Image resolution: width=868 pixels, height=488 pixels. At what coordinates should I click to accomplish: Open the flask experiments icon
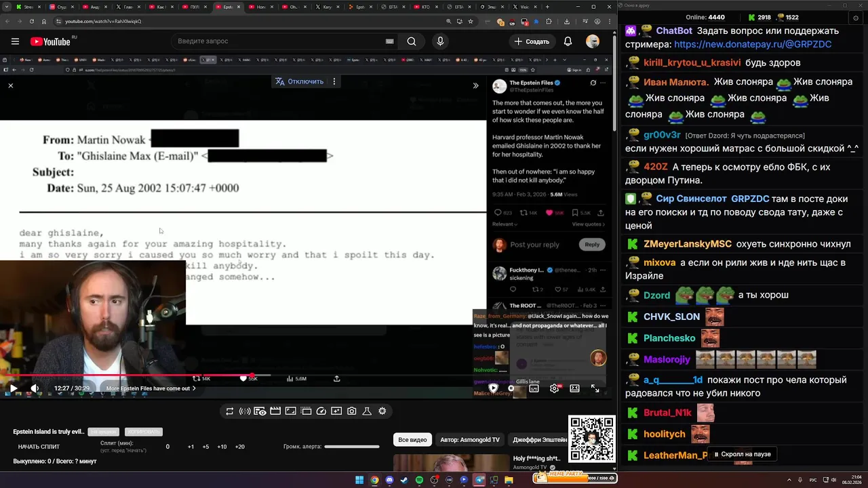[x=367, y=411]
